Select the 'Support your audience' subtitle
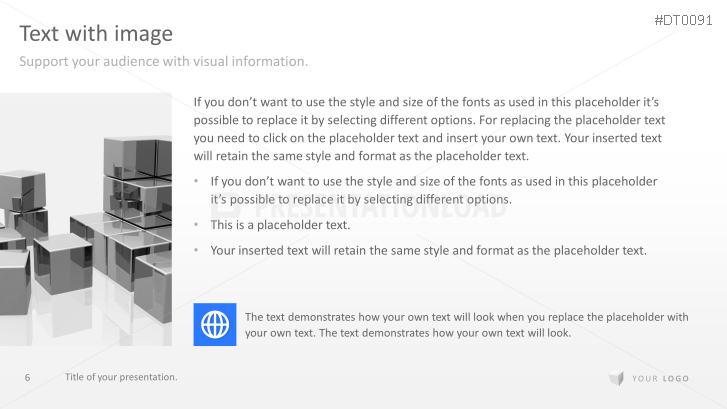Image resolution: width=727 pixels, height=409 pixels. tap(164, 62)
